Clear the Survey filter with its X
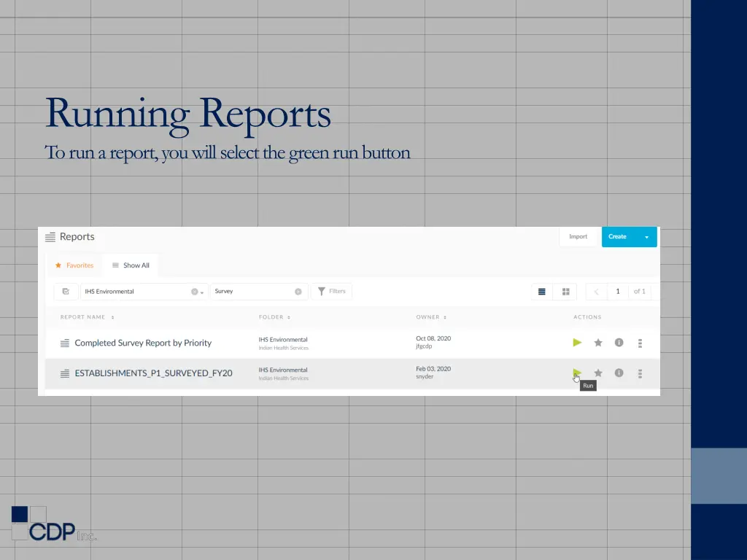Viewport: 747px width, 560px height. tap(299, 291)
